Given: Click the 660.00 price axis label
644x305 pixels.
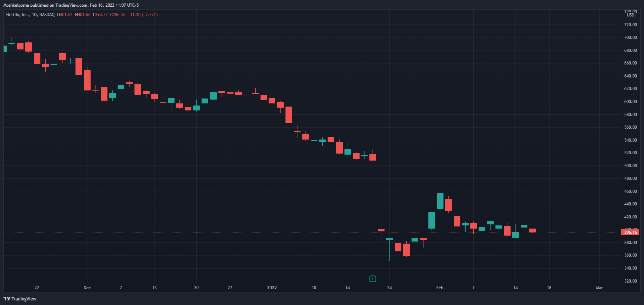Looking at the screenshot, I should pos(630,63).
